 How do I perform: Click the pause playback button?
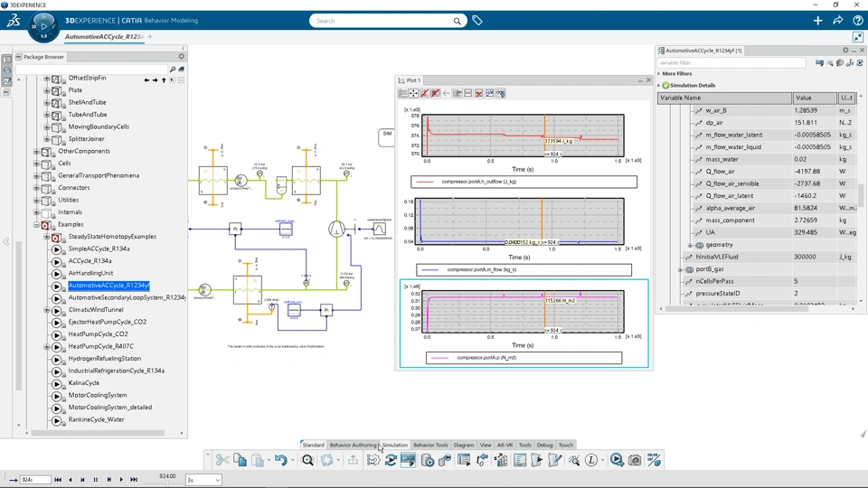coord(96,480)
